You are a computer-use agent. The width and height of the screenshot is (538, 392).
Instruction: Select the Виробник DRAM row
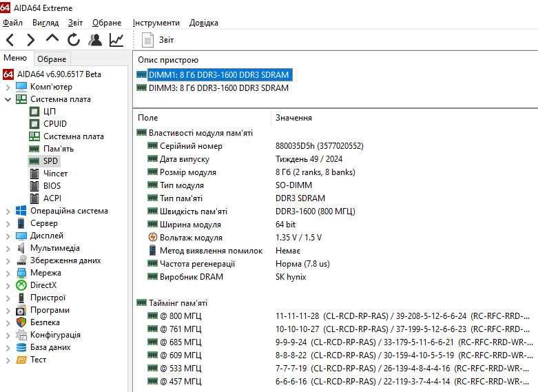pyautogui.click(x=336, y=277)
